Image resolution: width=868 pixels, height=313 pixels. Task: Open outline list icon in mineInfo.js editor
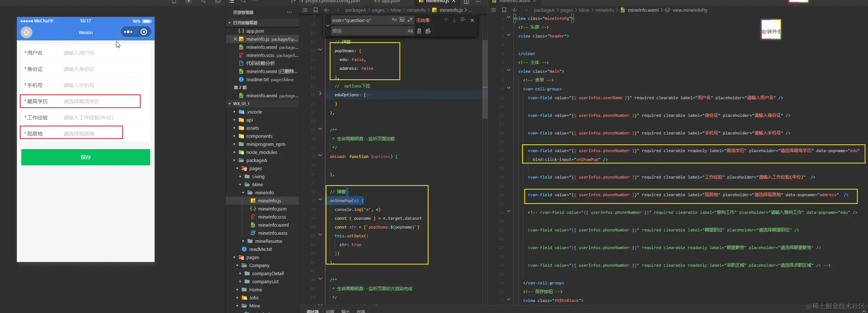(x=305, y=10)
